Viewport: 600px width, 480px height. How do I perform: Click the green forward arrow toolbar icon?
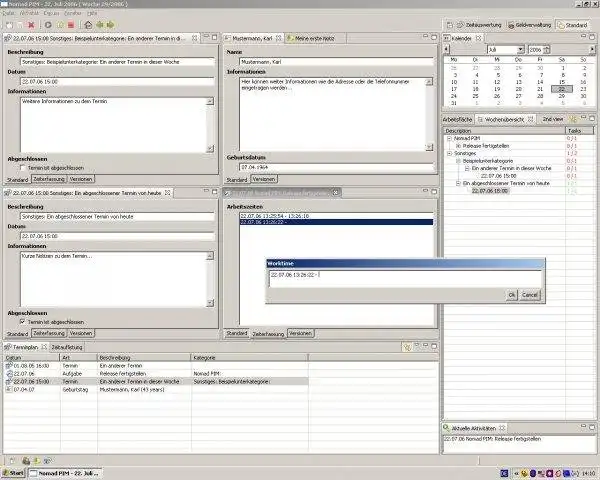[110, 25]
